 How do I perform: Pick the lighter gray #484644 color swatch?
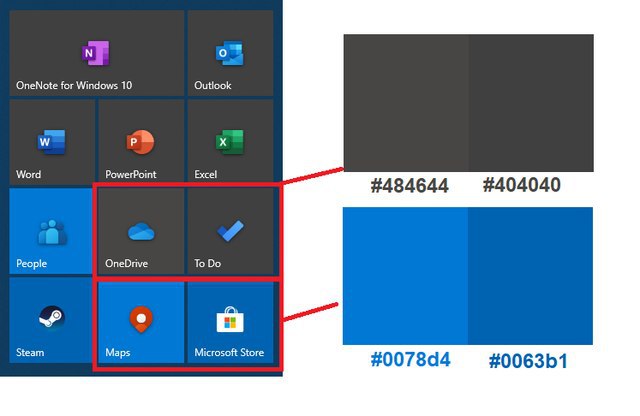pyautogui.click(x=406, y=103)
